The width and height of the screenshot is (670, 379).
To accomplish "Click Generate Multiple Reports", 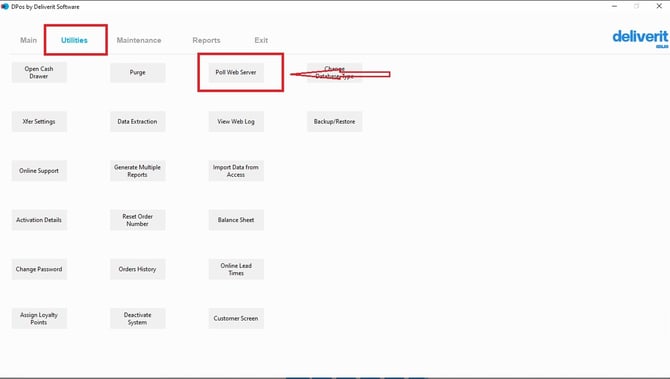I will pos(138,170).
